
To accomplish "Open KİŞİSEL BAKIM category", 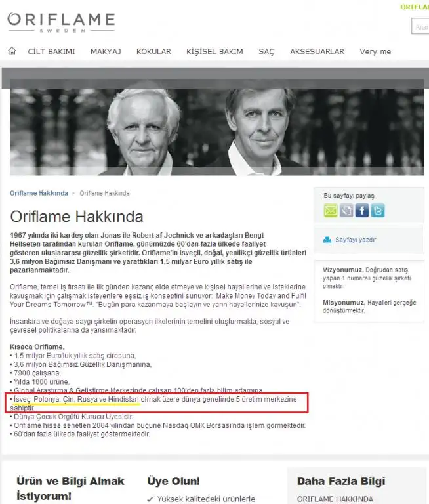I will pyautogui.click(x=214, y=51).
